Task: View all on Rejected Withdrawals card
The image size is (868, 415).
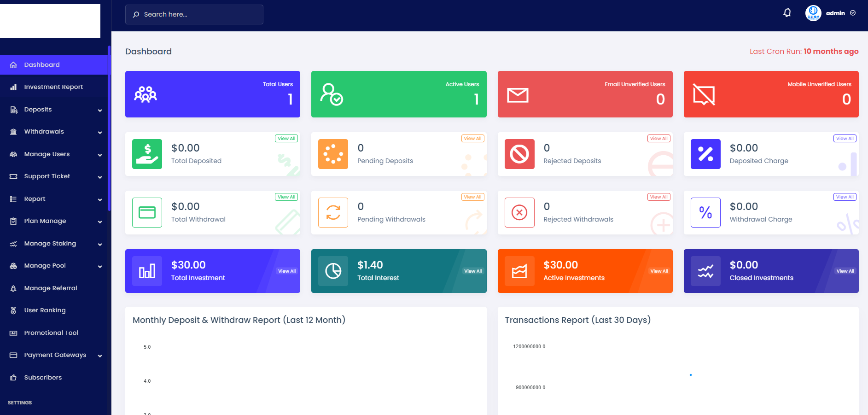Action: click(x=658, y=197)
